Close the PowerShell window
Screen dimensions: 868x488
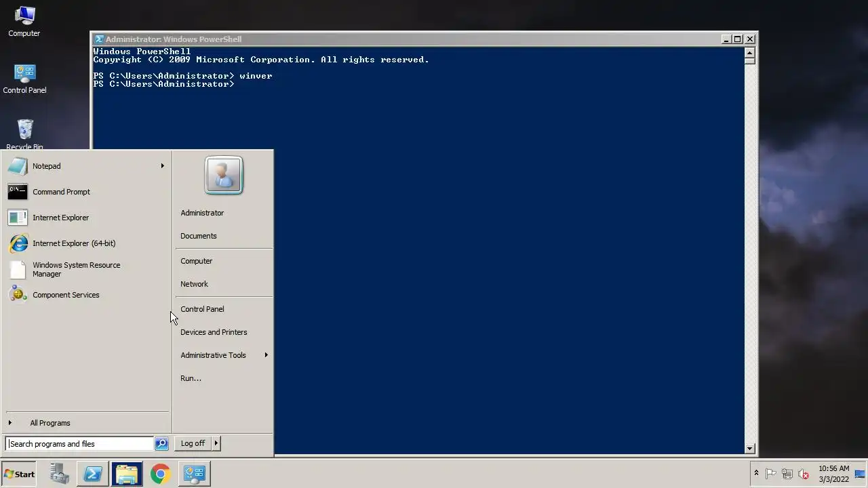(750, 39)
